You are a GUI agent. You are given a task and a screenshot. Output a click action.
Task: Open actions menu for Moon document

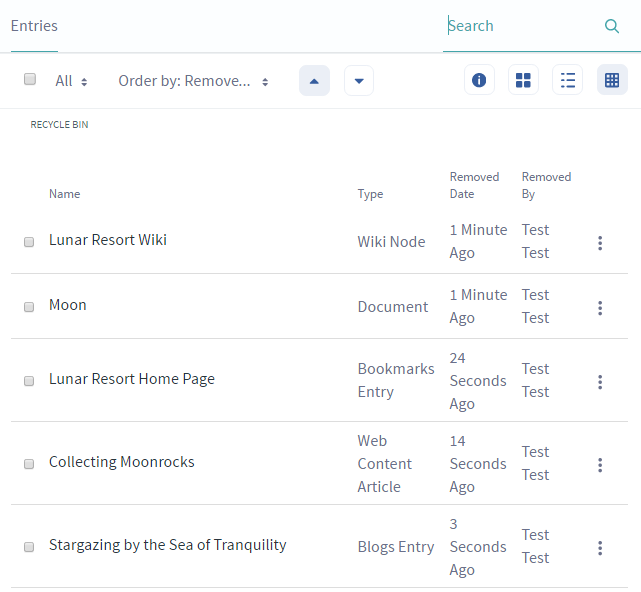[x=600, y=308]
